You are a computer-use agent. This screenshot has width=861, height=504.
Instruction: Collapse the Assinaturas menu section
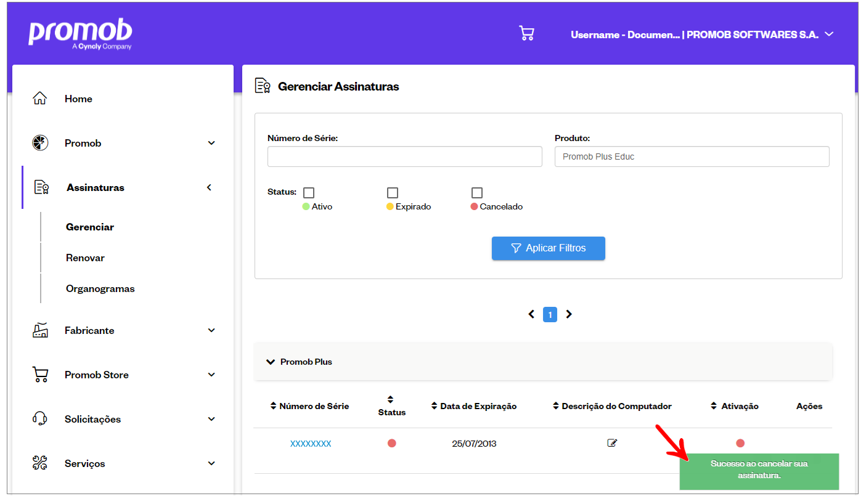tap(209, 187)
